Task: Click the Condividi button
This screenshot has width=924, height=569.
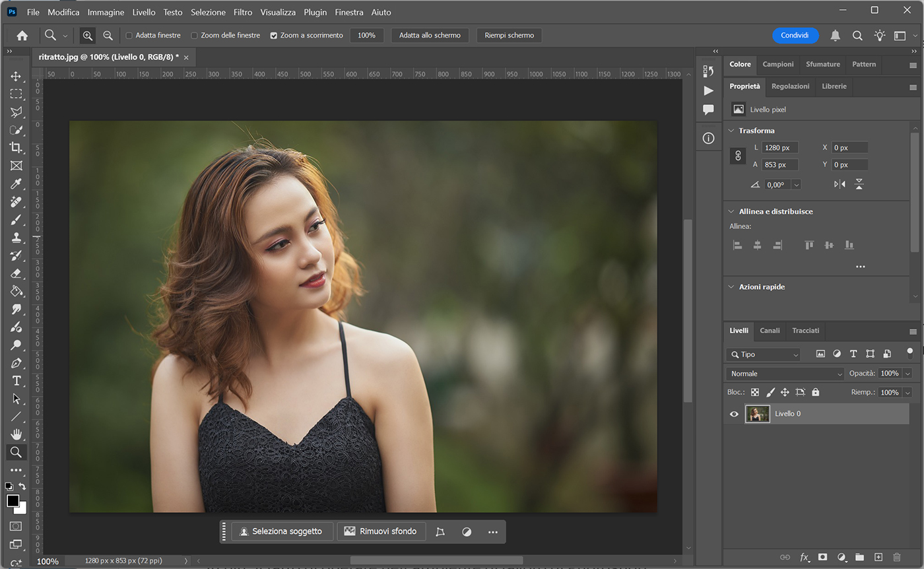Action: click(795, 36)
